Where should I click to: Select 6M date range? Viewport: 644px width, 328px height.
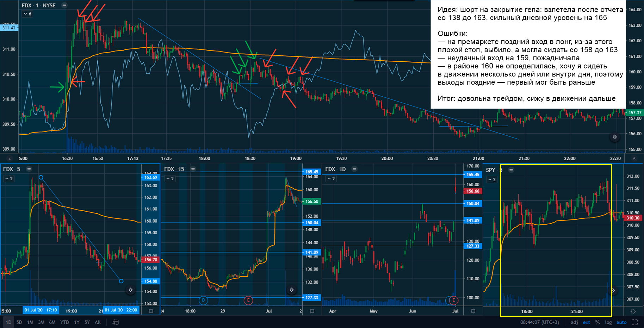(x=52, y=322)
